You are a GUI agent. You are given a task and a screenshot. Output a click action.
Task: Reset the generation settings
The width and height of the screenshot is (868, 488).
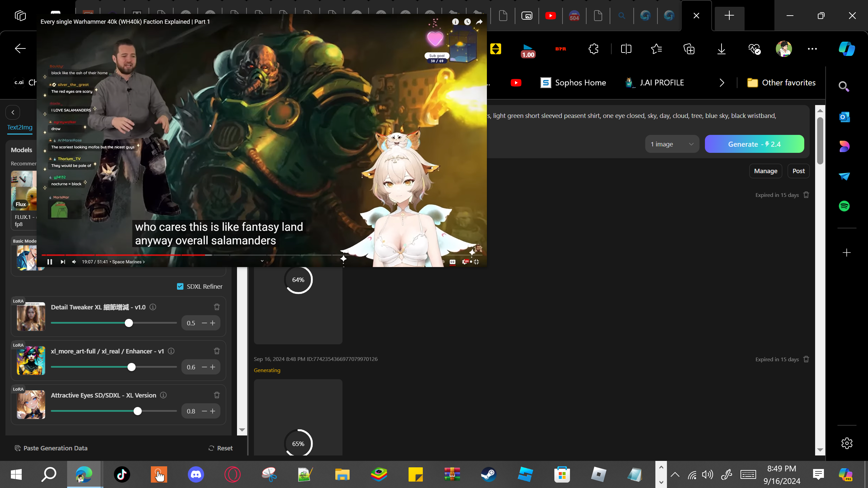coord(220,448)
